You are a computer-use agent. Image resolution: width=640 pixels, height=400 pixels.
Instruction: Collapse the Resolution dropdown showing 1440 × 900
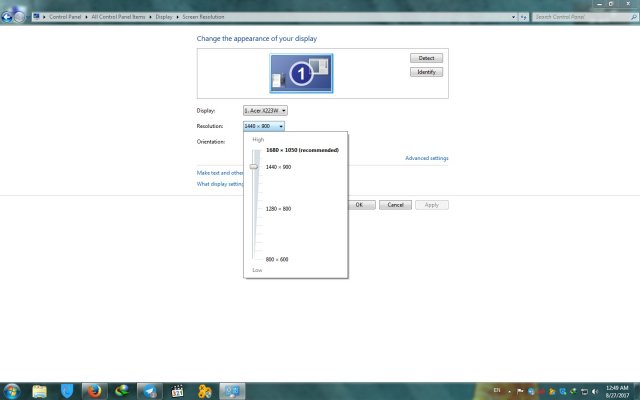click(x=265, y=126)
